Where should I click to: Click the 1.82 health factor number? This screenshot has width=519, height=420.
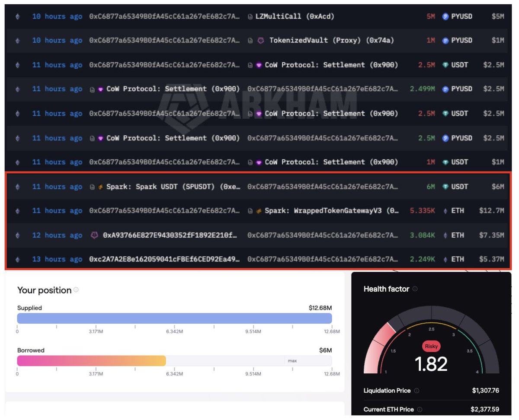tap(431, 364)
